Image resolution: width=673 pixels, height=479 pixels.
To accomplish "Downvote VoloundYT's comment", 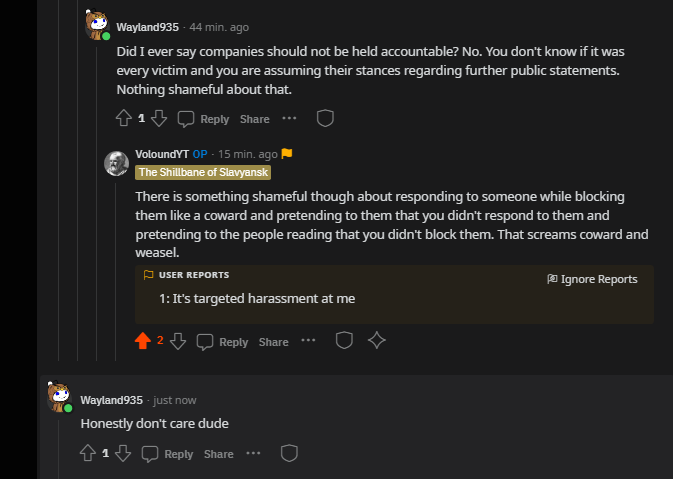I will tap(177, 341).
